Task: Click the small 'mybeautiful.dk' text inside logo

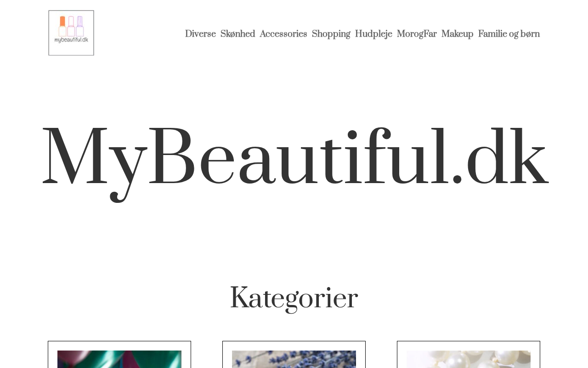Action: tap(71, 40)
